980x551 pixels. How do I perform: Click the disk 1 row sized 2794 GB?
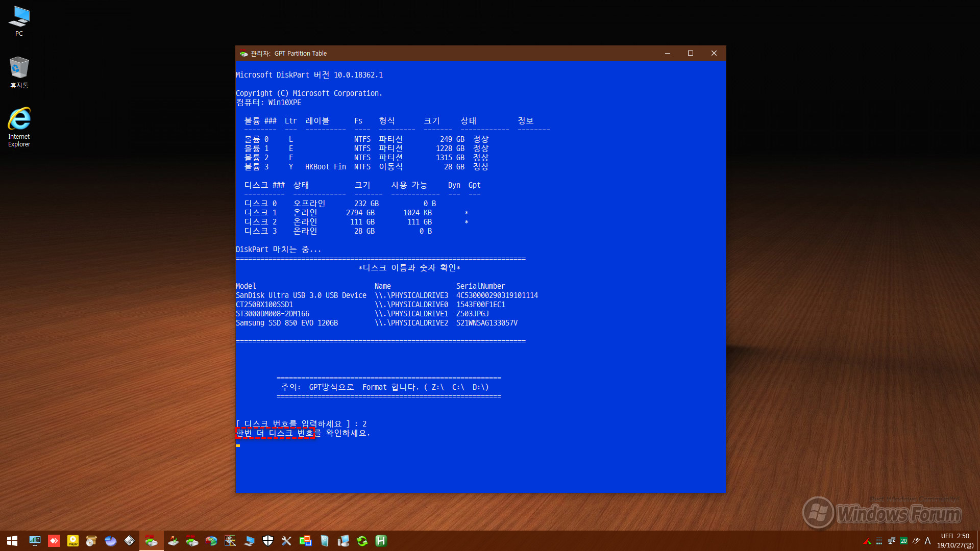point(356,213)
